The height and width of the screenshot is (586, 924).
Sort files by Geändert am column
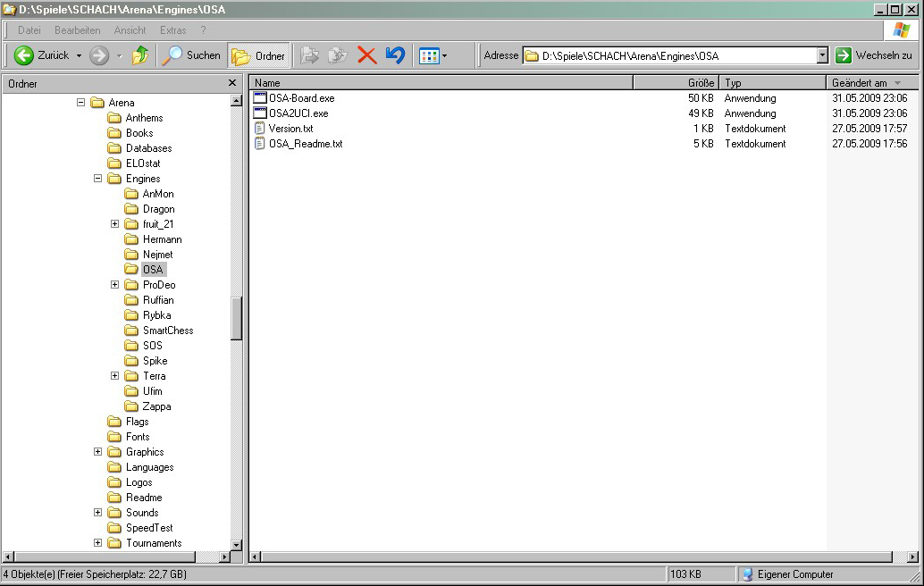pos(872,83)
